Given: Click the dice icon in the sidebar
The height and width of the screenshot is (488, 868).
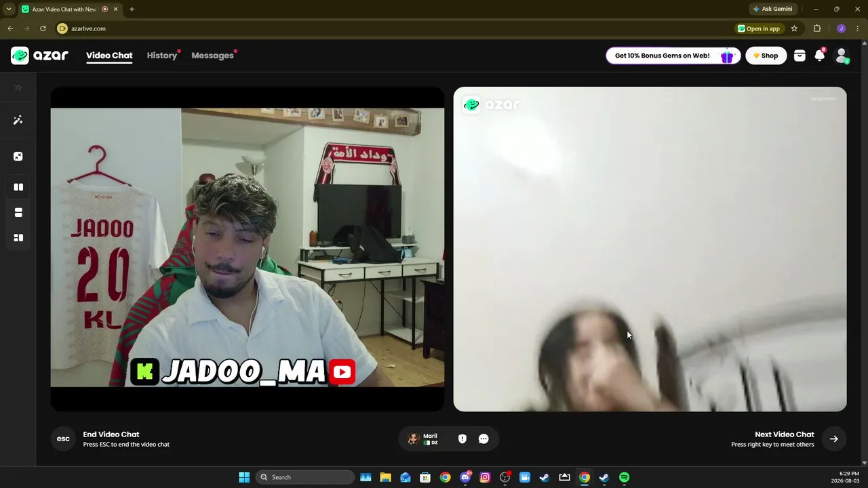Looking at the screenshot, I should [x=18, y=157].
